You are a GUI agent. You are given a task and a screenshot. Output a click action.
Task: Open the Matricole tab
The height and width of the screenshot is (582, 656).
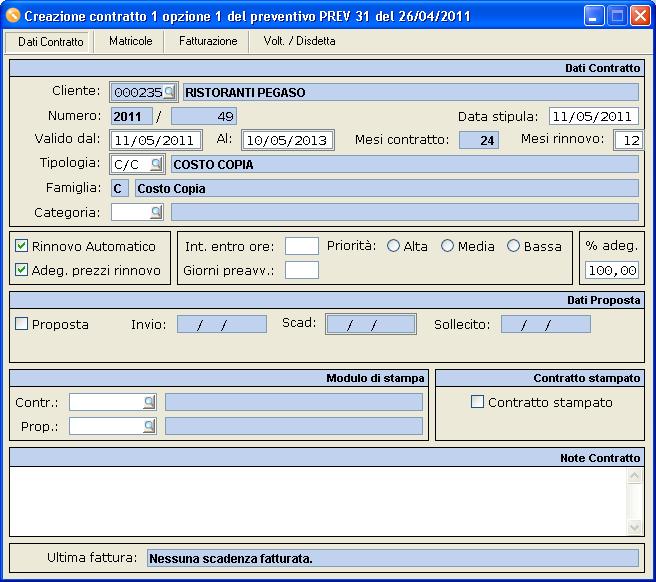tap(131, 41)
